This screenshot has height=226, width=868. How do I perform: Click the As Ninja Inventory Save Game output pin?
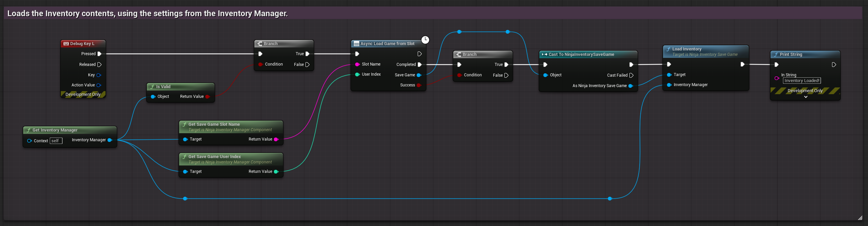pos(630,86)
